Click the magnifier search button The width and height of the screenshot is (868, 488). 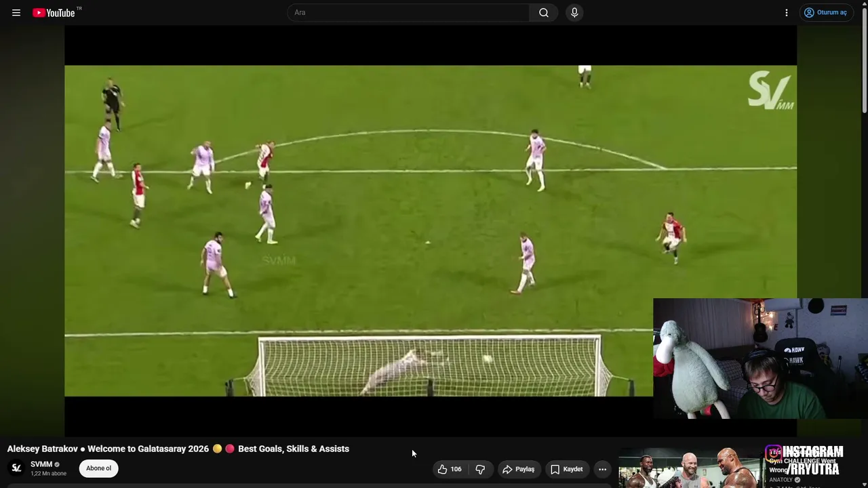(544, 13)
